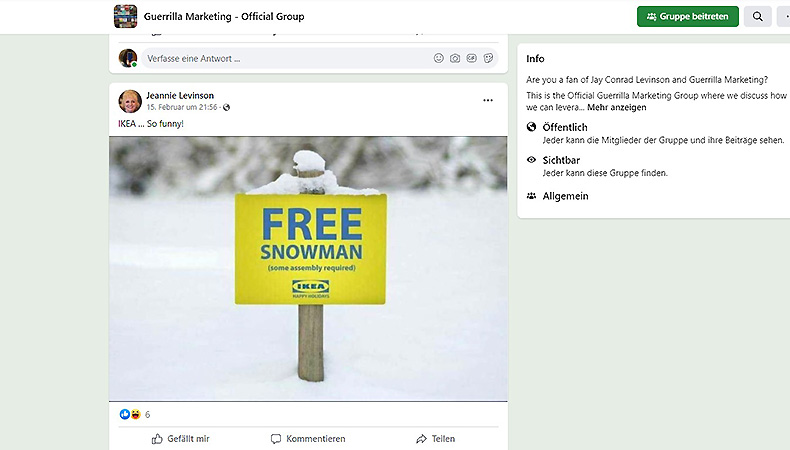Open the Guerrilla Marketing group avatar
Image resolution: width=790 pixels, height=450 pixels.
point(125,16)
